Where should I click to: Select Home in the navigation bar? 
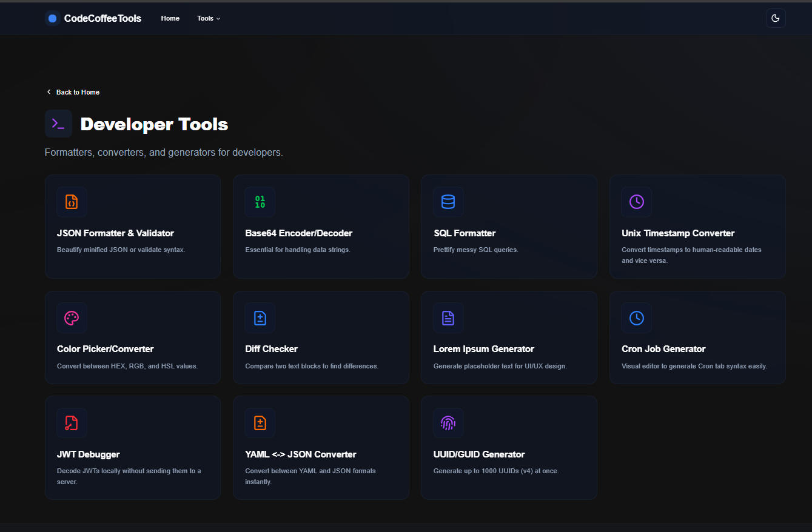click(170, 18)
